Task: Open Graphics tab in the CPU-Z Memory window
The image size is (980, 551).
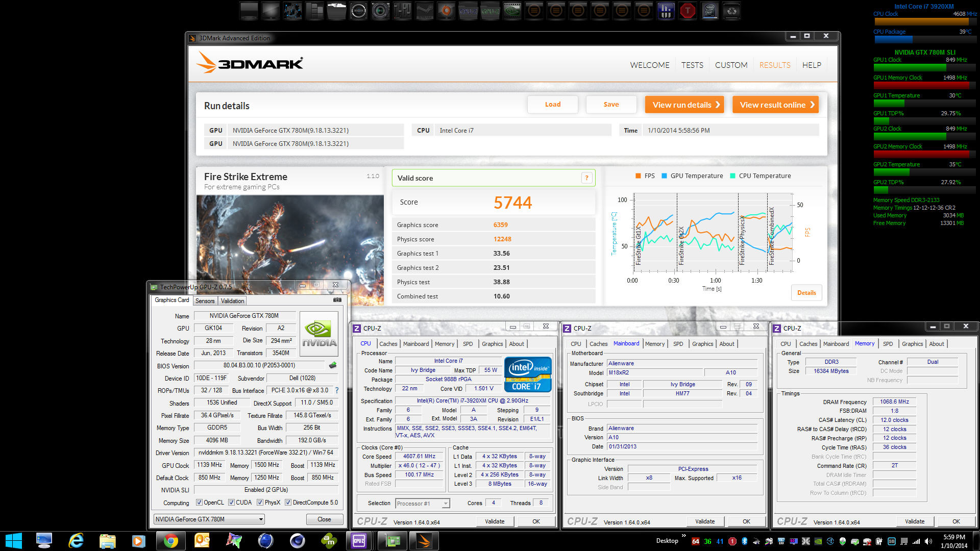Action: pyautogui.click(x=912, y=344)
